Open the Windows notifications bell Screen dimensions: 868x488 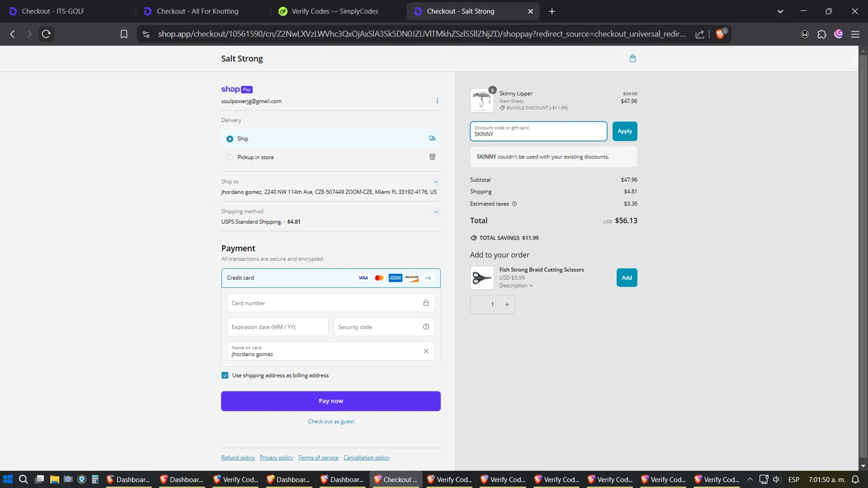pos(855,479)
